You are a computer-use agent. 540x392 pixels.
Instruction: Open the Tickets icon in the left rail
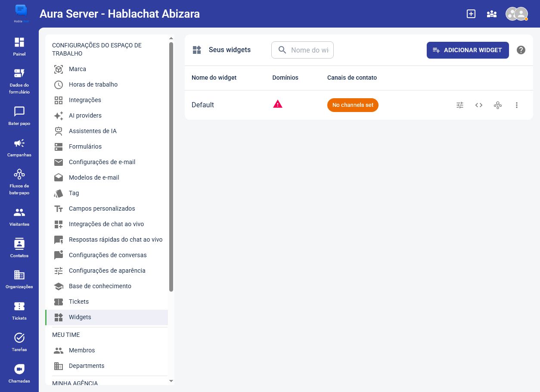(19, 311)
